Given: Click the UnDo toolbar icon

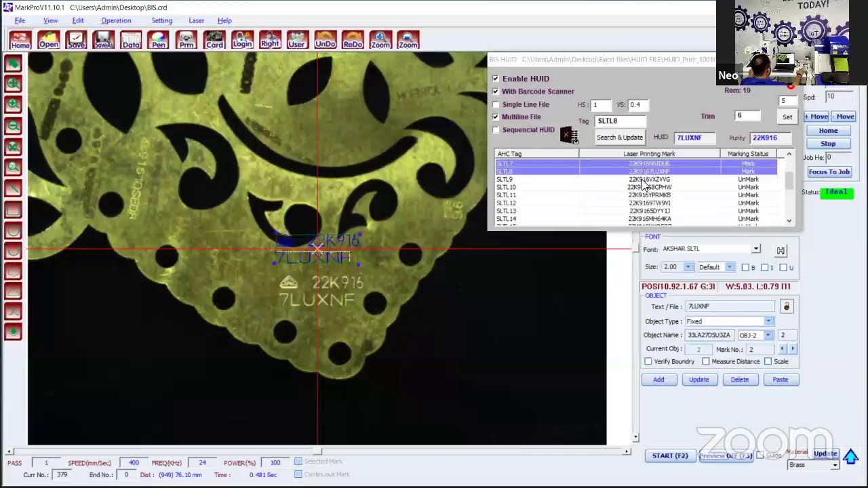Looking at the screenshot, I should pyautogui.click(x=325, y=40).
